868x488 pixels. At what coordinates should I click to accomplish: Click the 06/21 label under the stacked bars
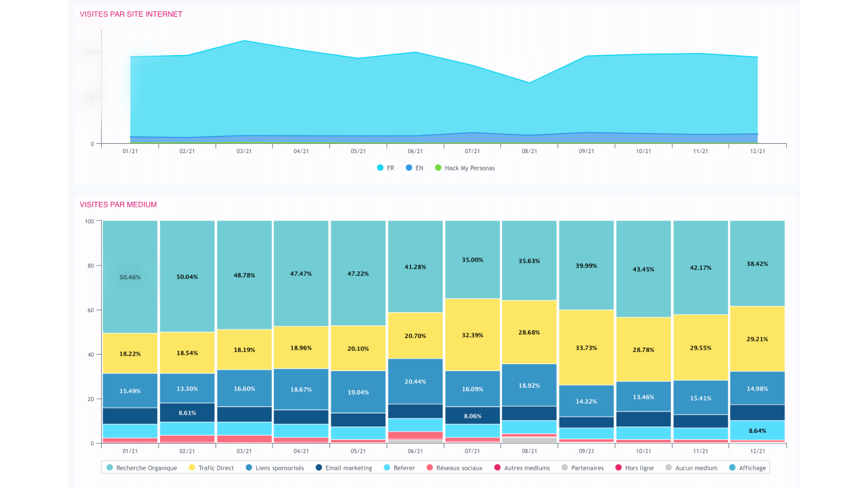415,451
